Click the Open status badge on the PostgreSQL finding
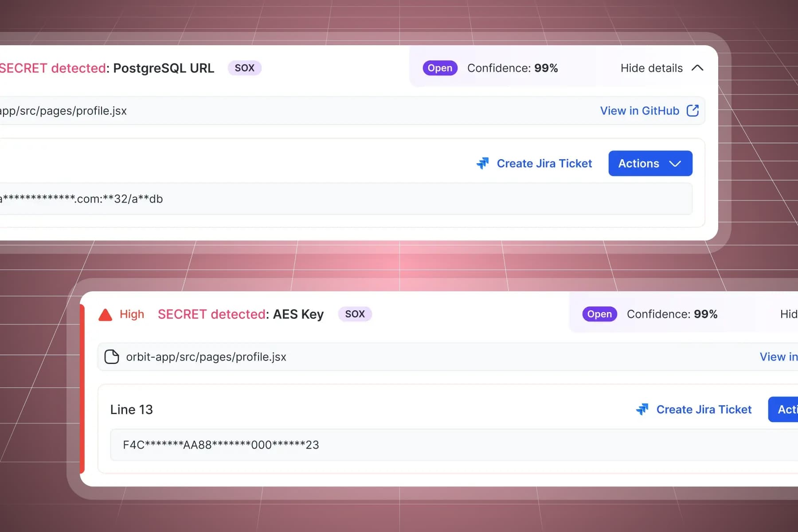The height and width of the screenshot is (532, 798). coord(439,68)
